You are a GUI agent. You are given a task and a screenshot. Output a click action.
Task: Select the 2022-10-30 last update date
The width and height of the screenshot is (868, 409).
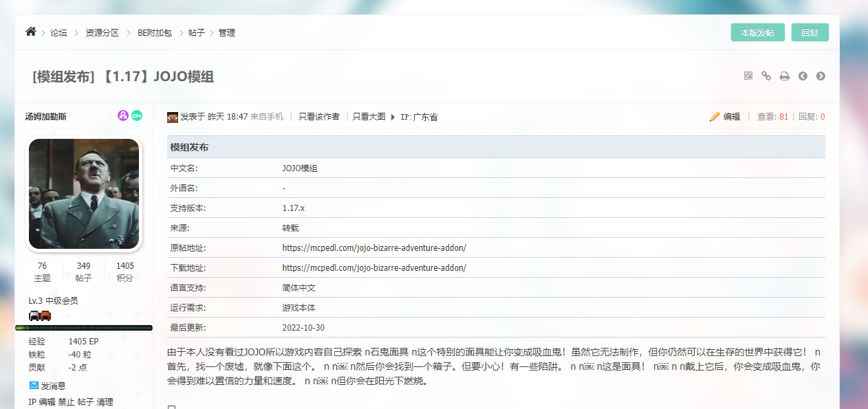click(303, 328)
